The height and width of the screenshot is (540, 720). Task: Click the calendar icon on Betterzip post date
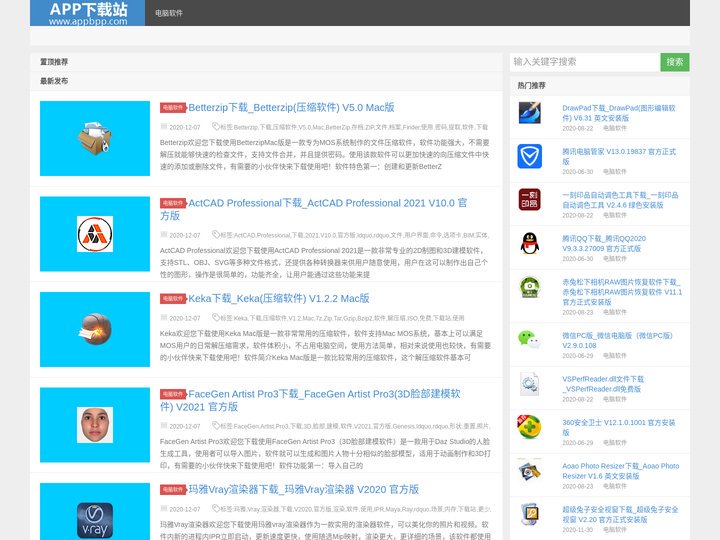(163, 126)
